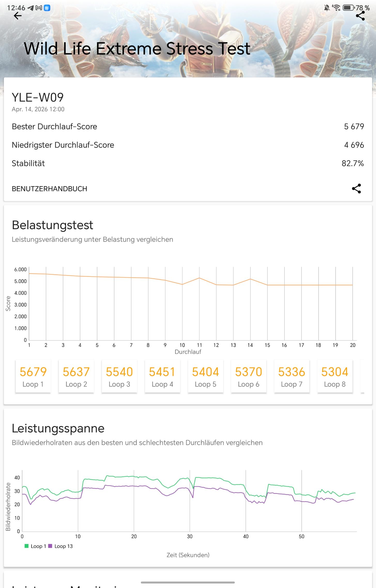Select the Loop 6 score card
The width and height of the screenshot is (376, 588).
[x=249, y=376]
